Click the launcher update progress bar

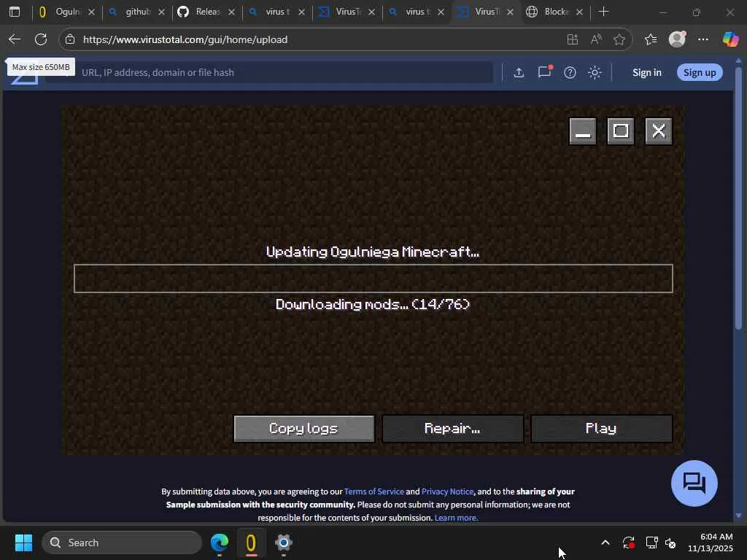coord(373,279)
